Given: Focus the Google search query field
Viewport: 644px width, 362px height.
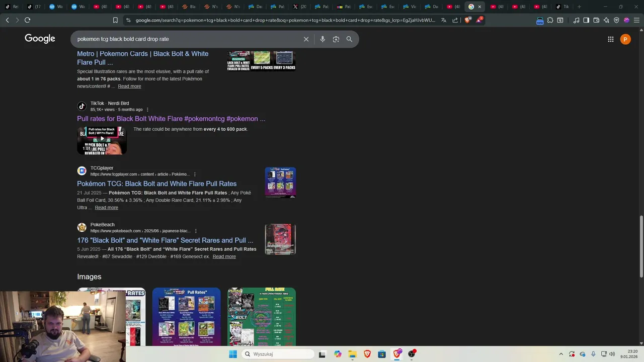Looking at the screenshot, I should (x=186, y=39).
